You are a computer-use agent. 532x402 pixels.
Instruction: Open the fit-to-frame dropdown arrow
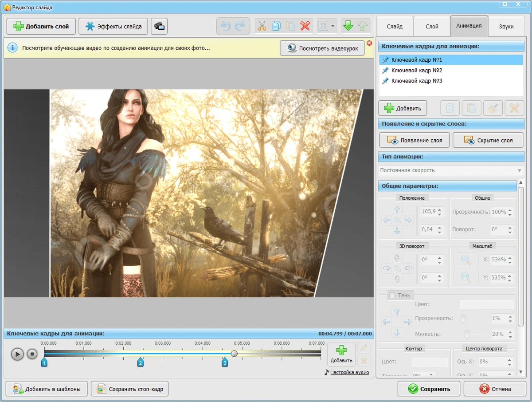[332, 26]
